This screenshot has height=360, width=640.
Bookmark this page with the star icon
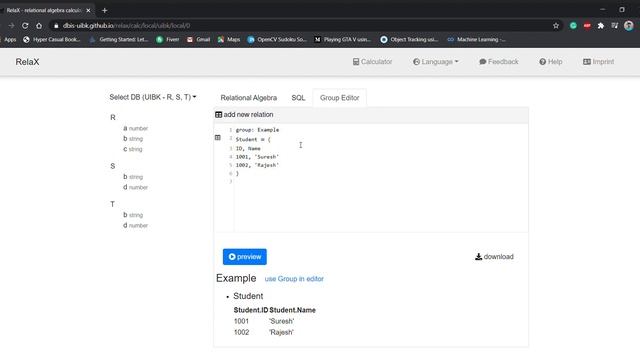[x=556, y=25]
